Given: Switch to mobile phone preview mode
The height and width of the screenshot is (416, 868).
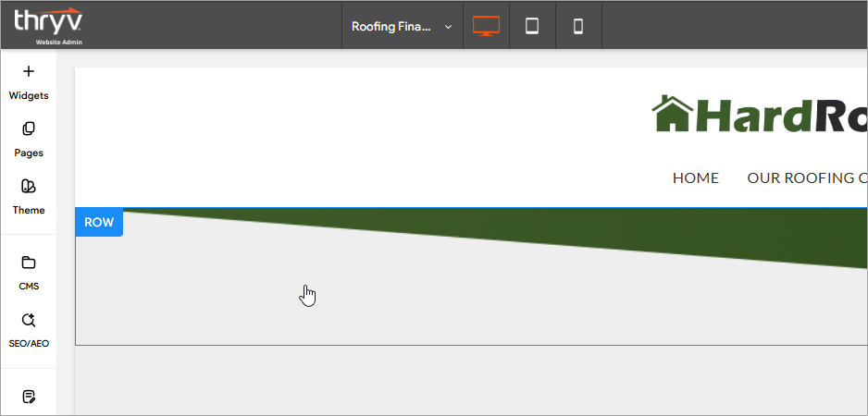Looking at the screenshot, I should pos(578,26).
